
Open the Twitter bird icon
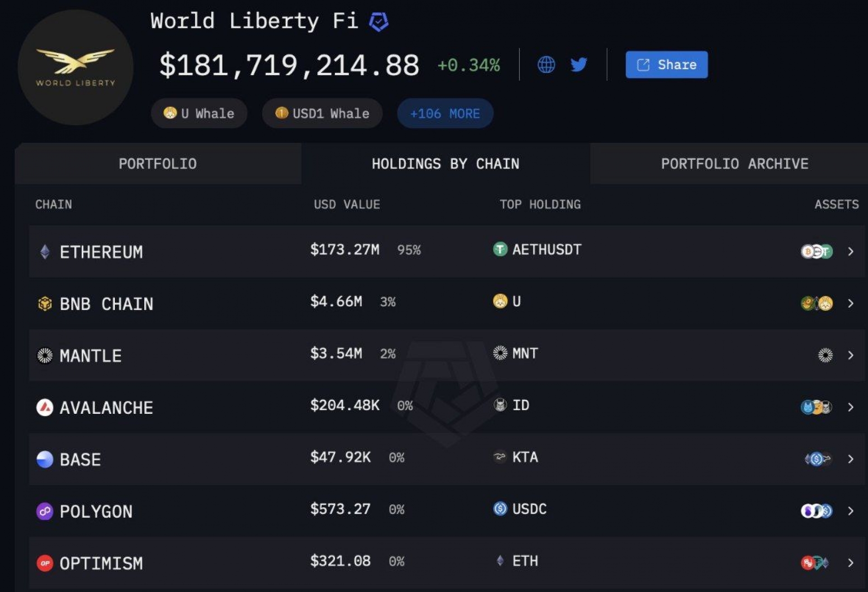[x=579, y=65]
